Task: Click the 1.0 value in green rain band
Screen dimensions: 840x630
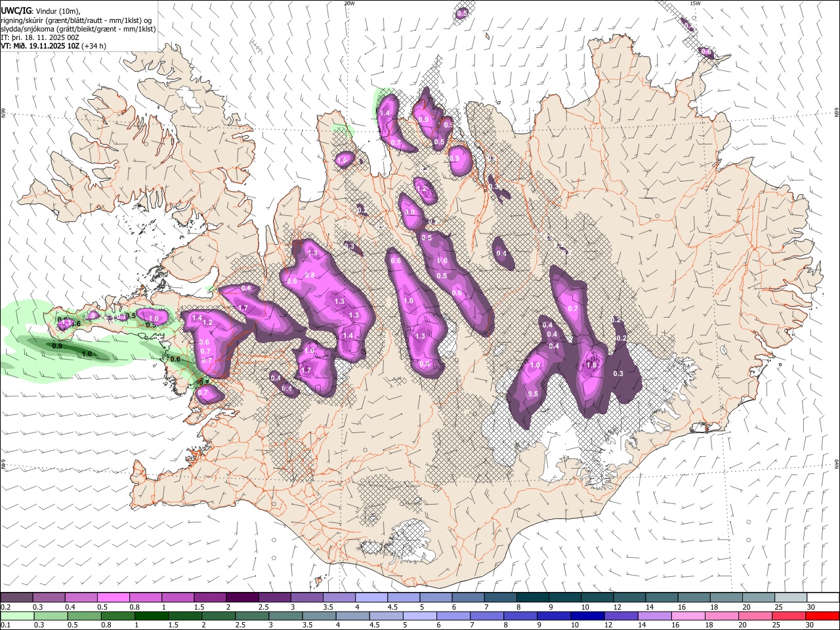Action: 87,354
